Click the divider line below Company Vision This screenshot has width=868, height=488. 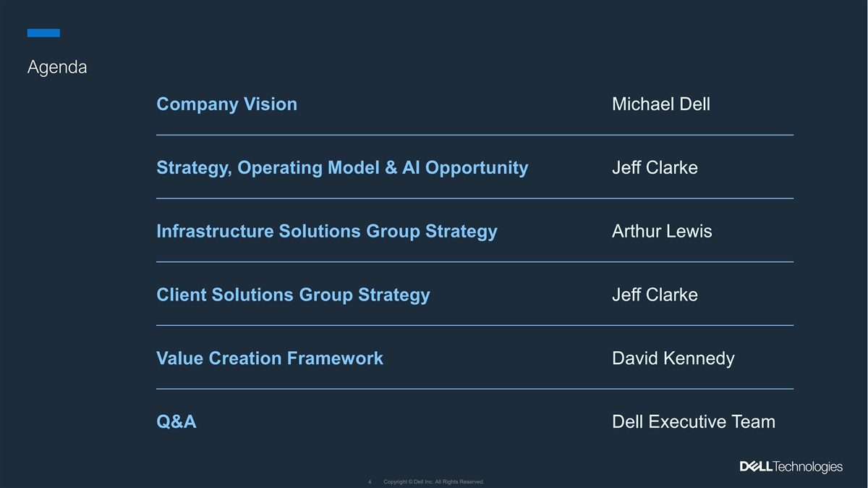(x=475, y=135)
